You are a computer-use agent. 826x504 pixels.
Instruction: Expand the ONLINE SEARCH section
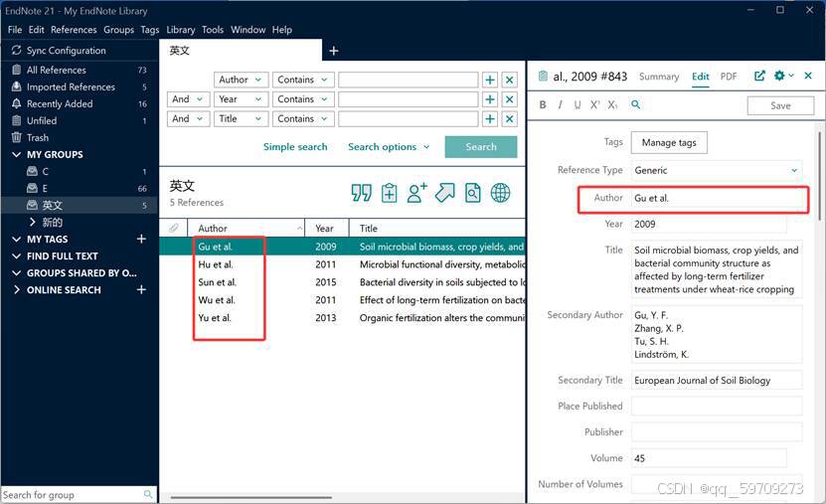pyautogui.click(x=16, y=289)
